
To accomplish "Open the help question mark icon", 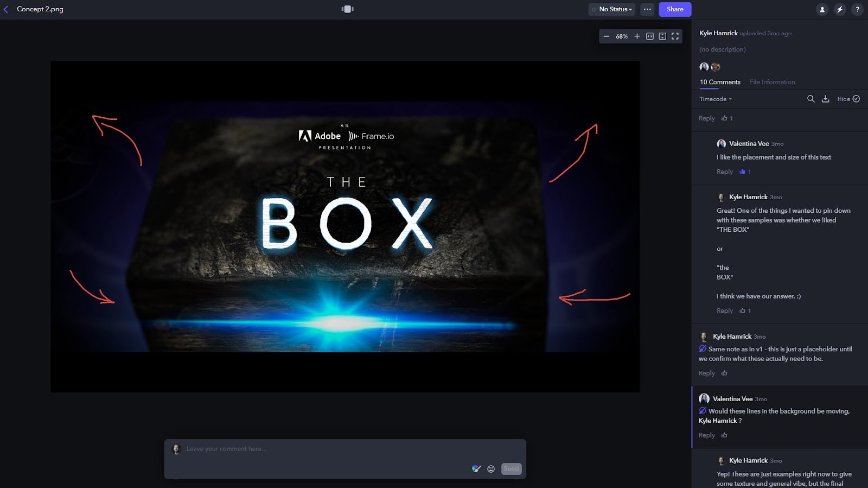I will pos(857,9).
